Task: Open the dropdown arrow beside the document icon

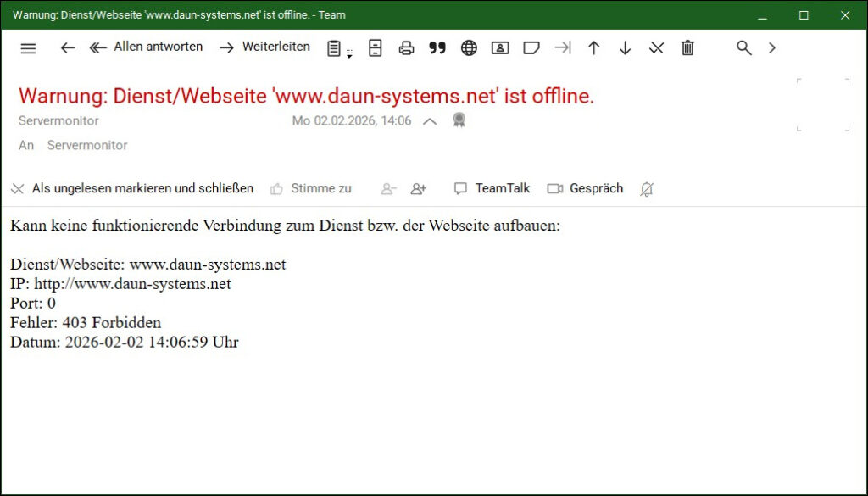Action: pyautogui.click(x=348, y=53)
